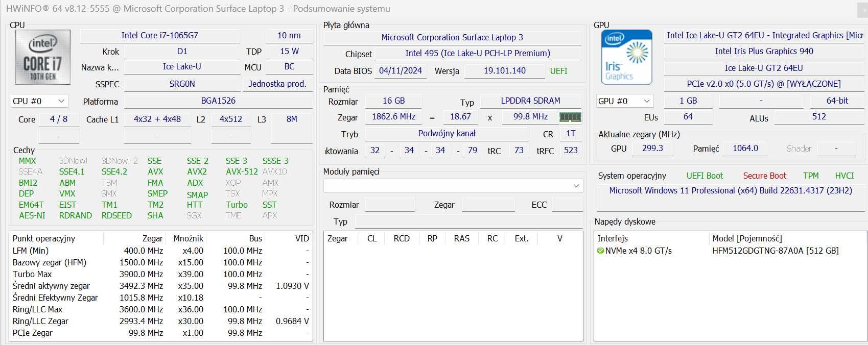868x345 pixels.
Task: Click the ALUs value 512
Action: point(819,116)
